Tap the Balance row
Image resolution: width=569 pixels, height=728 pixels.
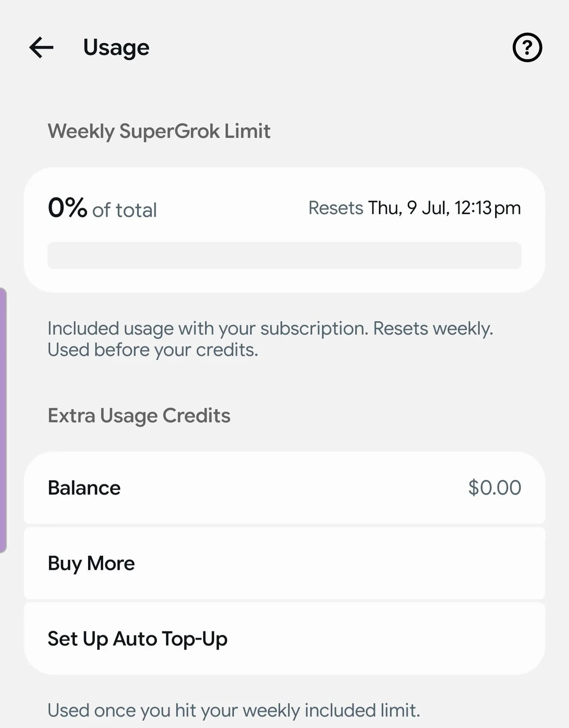(284, 488)
